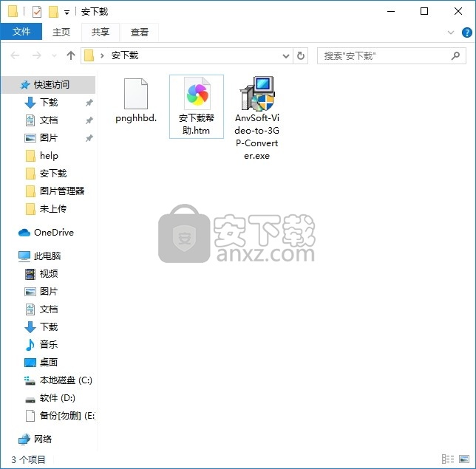Open pinned 文档 under quick access
The image size is (476, 469).
click(49, 120)
